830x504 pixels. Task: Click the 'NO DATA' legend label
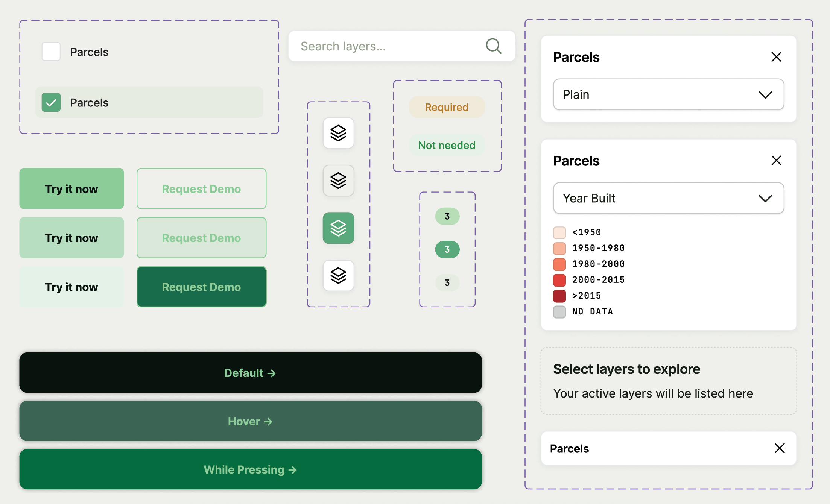(x=593, y=311)
